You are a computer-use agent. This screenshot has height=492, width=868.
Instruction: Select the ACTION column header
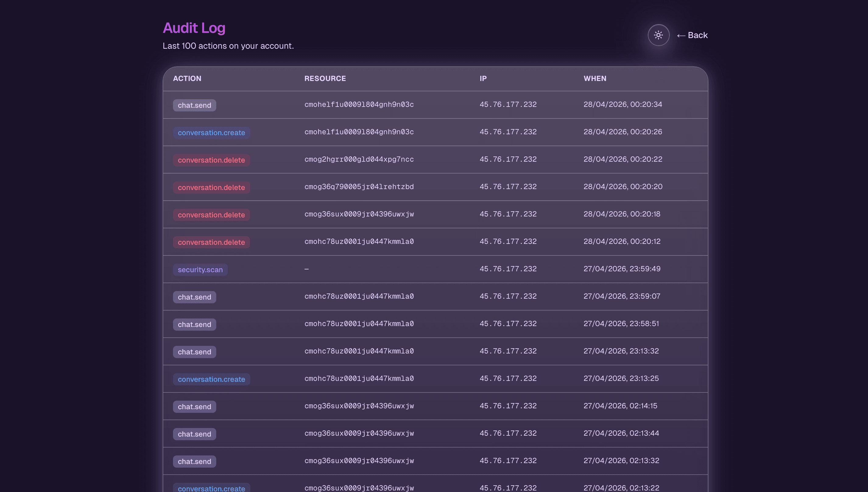pyautogui.click(x=187, y=78)
